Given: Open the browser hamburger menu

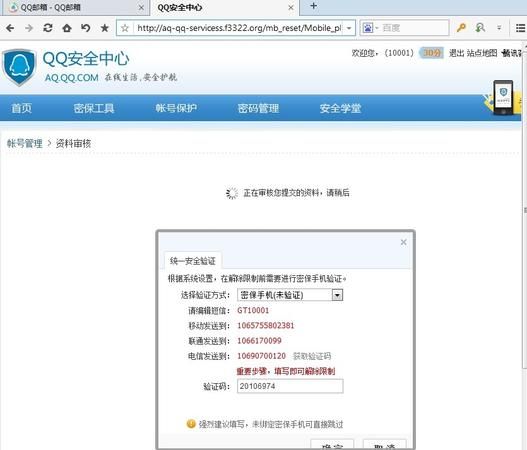Looking at the screenshot, I should pyautogui.click(x=520, y=28).
